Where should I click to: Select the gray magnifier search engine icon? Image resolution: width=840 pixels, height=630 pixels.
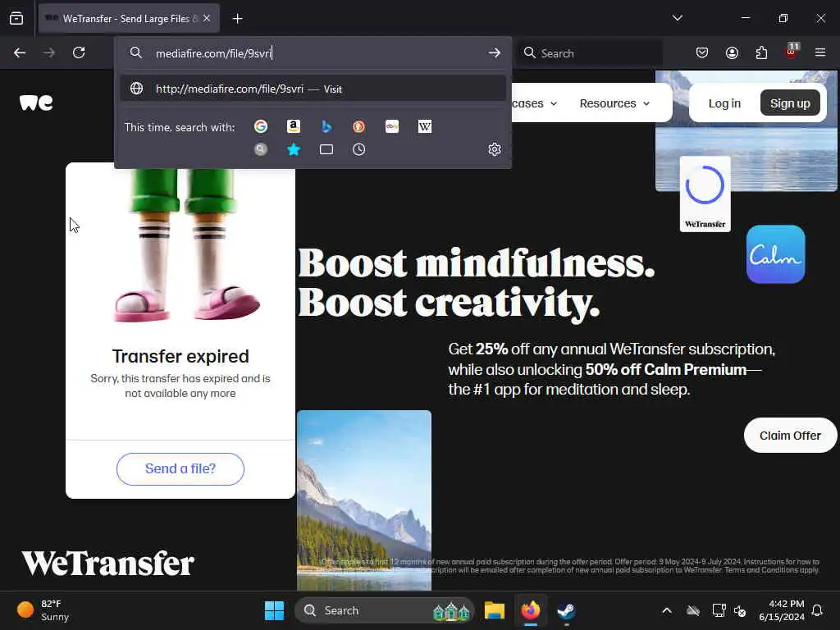[261, 149]
